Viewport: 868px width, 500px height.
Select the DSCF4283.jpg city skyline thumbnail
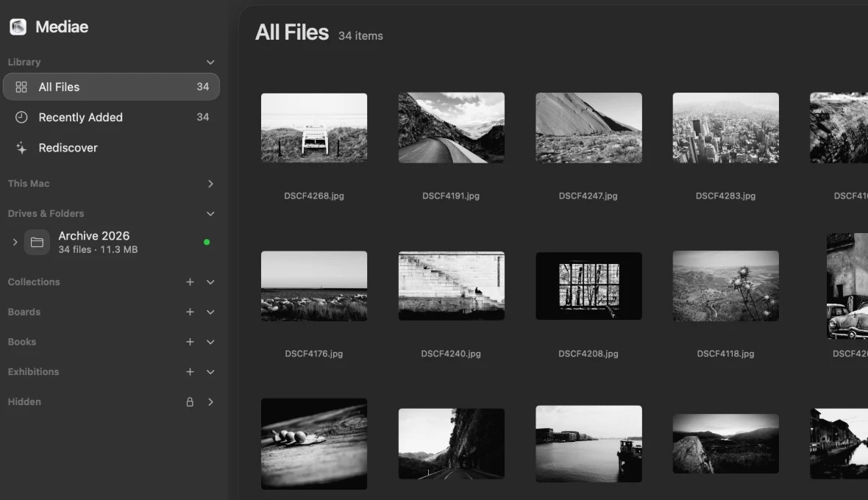coord(726,128)
